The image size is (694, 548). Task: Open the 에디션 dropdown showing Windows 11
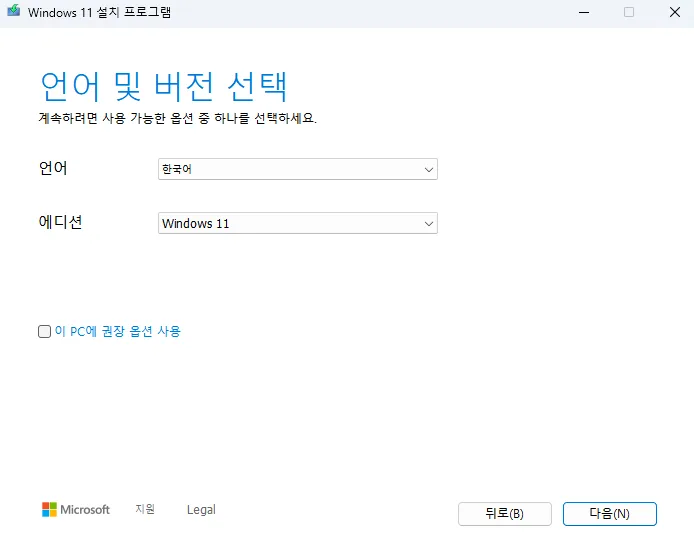point(298,223)
